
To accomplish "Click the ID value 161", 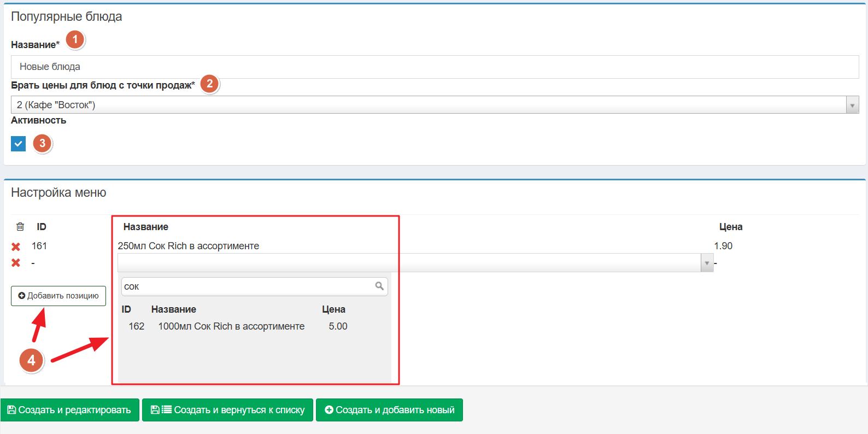I will 39,246.
